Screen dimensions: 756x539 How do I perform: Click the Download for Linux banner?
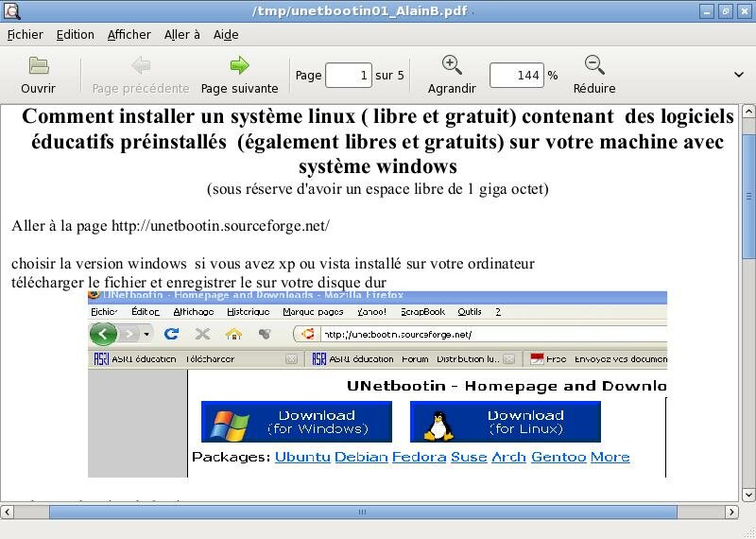coord(506,421)
